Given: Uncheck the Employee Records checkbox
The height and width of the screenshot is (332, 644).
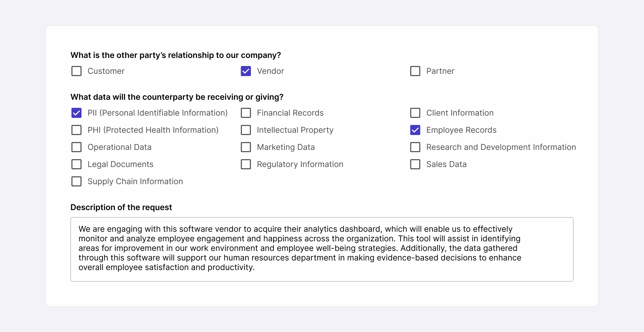Looking at the screenshot, I should click(415, 130).
